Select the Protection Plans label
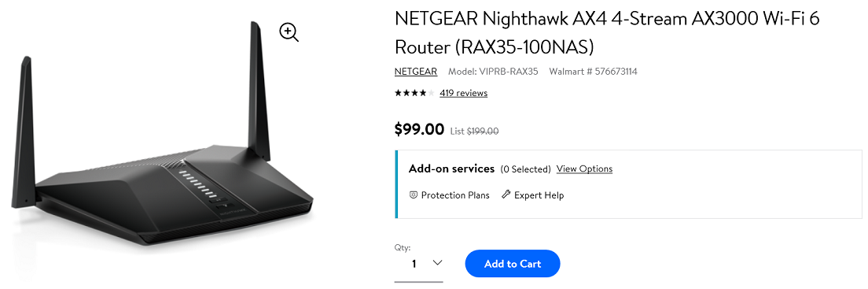This screenshot has width=868, height=289. click(455, 195)
